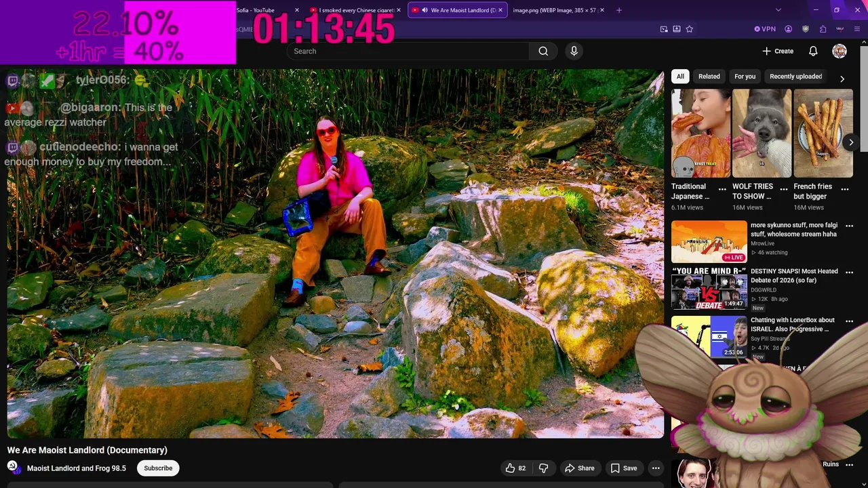
Task: Click the save-page icon left of the star
Action: [x=676, y=29]
